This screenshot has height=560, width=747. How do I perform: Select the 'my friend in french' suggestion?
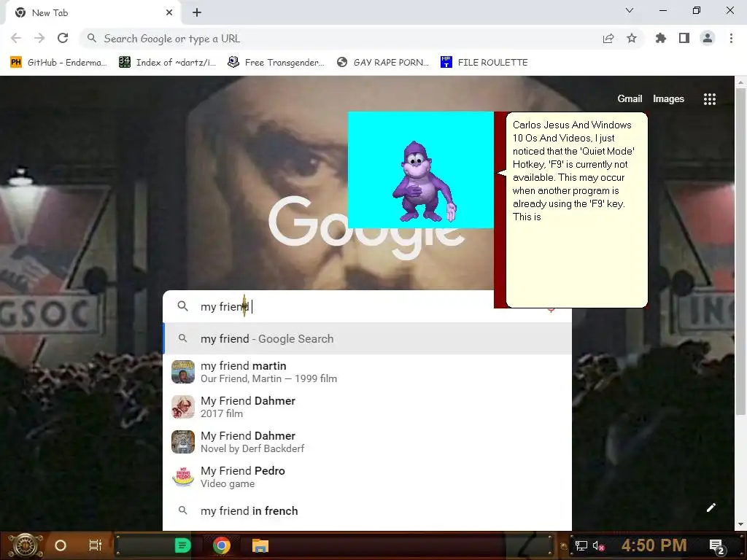368,511
